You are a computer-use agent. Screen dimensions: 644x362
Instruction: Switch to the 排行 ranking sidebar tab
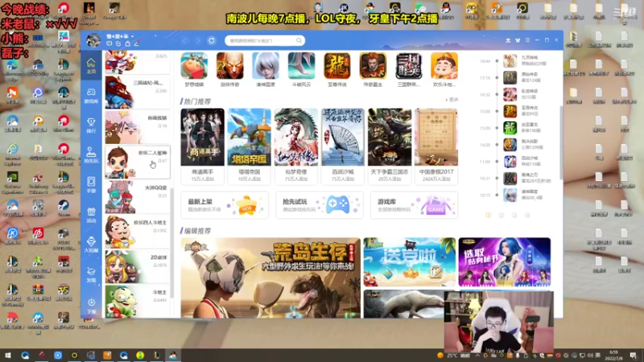pyautogui.click(x=91, y=125)
